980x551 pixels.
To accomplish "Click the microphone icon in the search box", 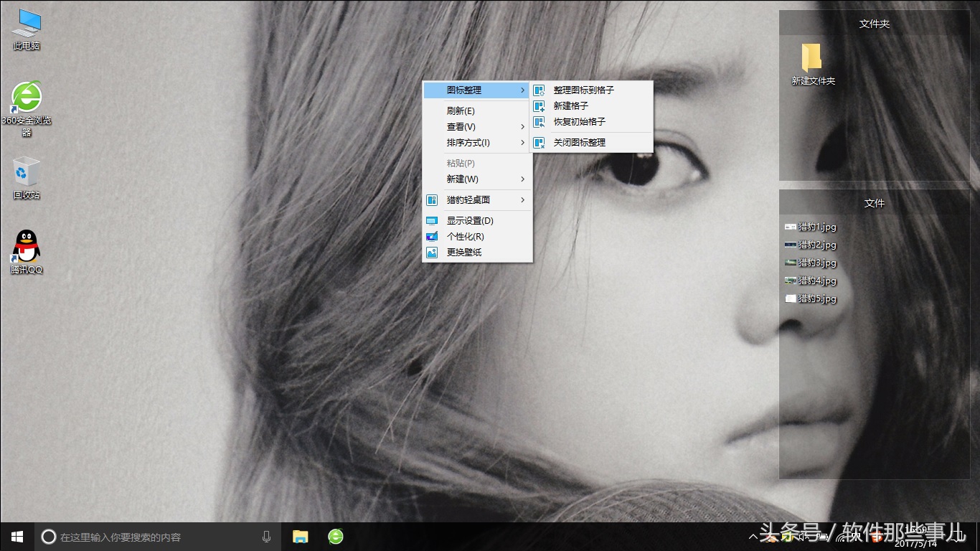I will tap(267, 537).
